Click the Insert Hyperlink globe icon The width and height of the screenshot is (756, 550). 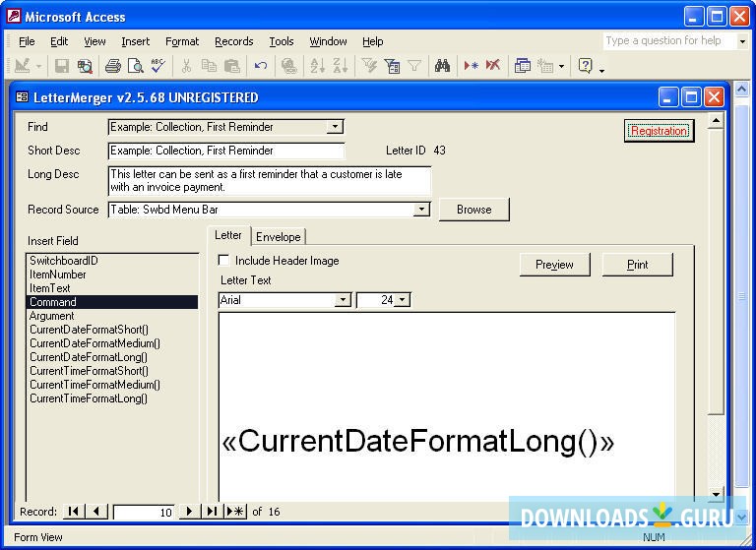[288, 66]
